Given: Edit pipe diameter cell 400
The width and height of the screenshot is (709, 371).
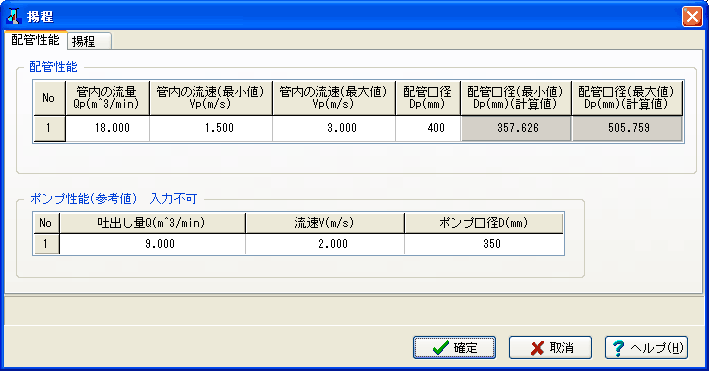Looking at the screenshot, I should pos(428,128).
